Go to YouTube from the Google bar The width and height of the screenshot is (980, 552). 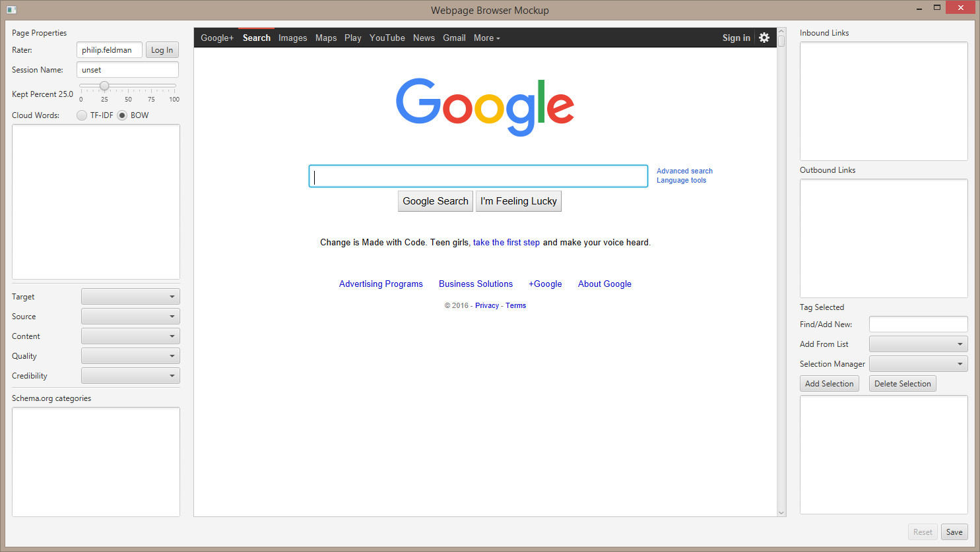click(x=387, y=38)
